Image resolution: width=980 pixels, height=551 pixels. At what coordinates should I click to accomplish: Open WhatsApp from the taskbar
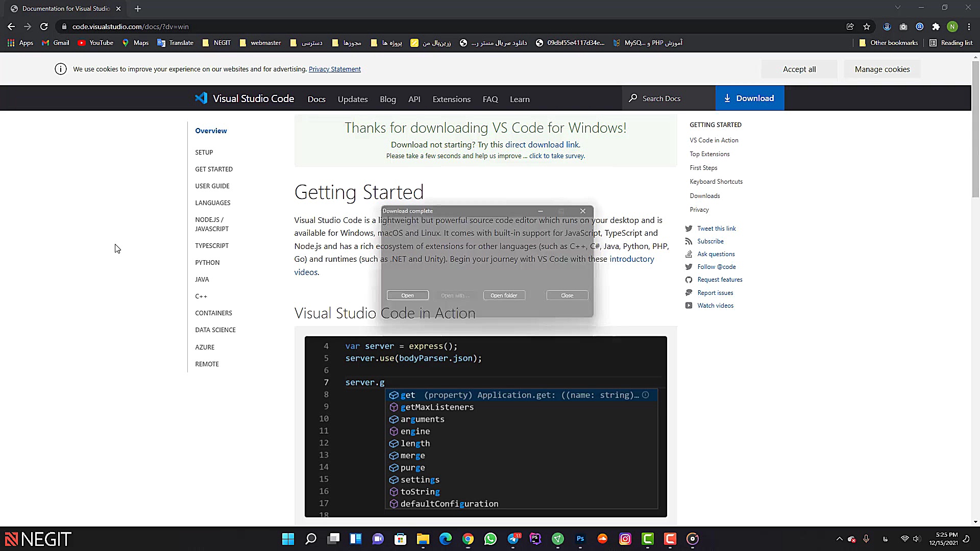[491, 539]
